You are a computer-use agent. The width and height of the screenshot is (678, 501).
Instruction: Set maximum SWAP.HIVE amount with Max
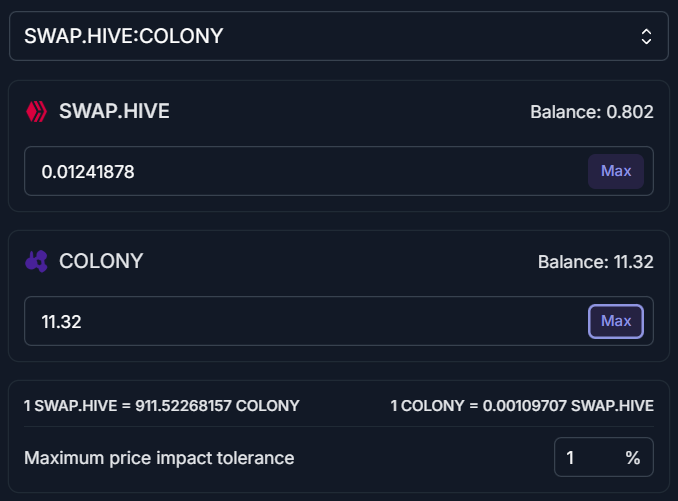pyautogui.click(x=616, y=171)
